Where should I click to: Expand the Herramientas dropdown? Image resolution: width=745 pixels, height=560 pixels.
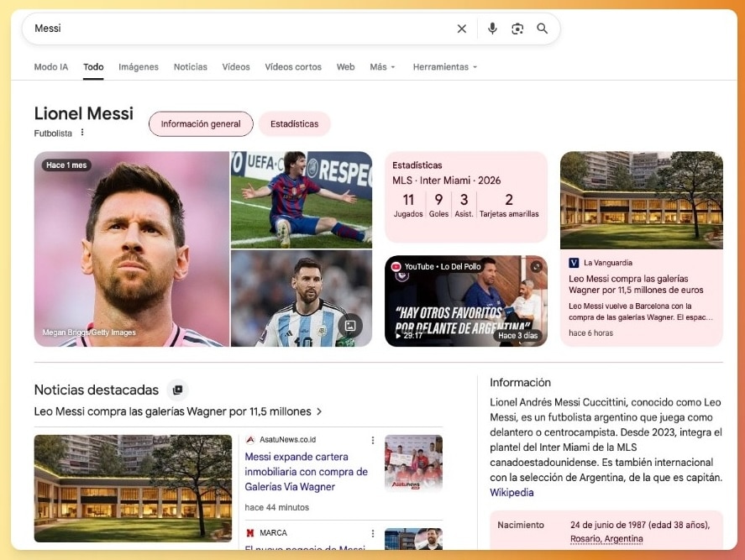(x=444, y=67)
